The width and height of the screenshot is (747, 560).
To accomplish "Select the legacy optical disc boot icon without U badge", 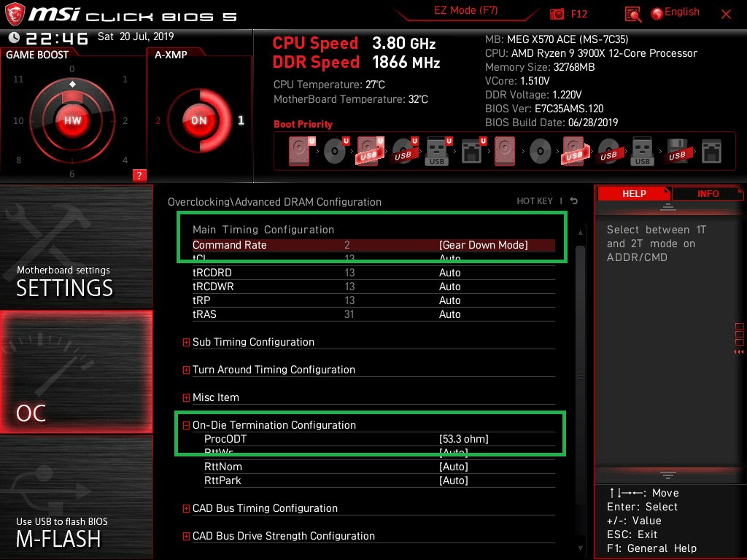I will pyautogui.click(x=541, y=152).
